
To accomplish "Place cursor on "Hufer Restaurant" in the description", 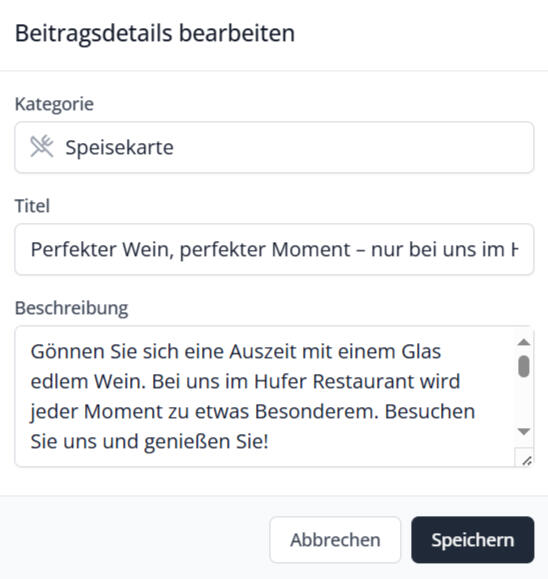I will pyautogui.click(x=357, y=381).
